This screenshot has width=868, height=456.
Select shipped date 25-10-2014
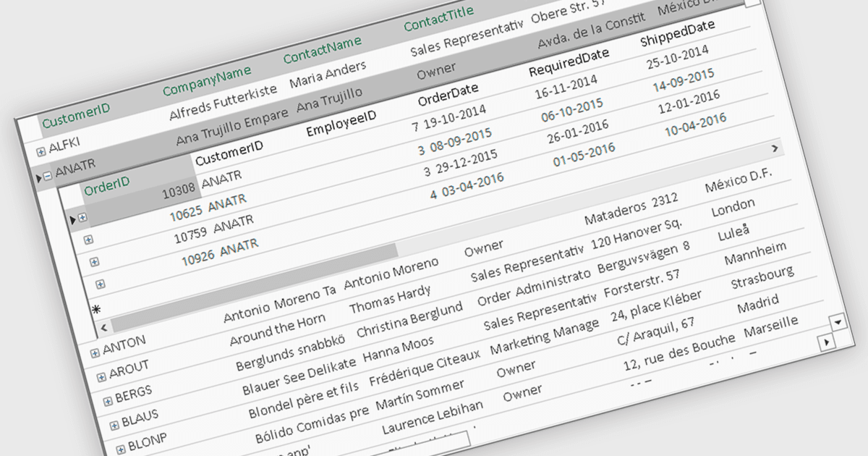pyautogui.click(x=678, y=57)
